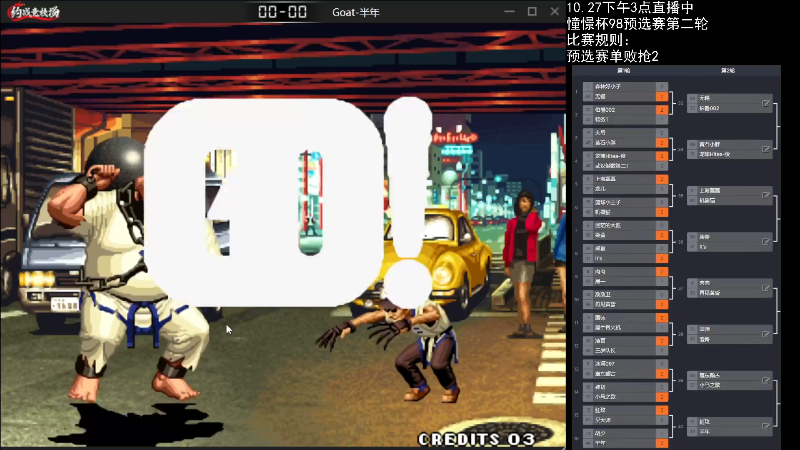This screenshot has height=450, width=800.
Task: Open edit icon for match 39 with 小马之歌
Action: click(766, 380)
